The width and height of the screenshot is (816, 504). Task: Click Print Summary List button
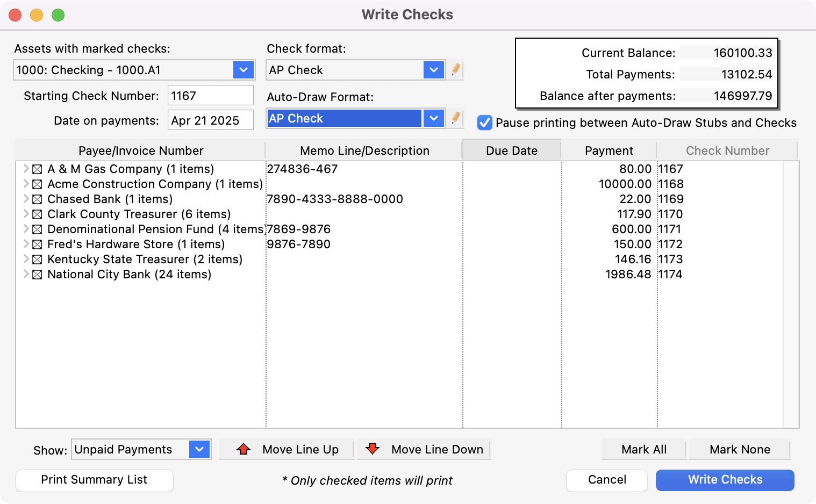tap(94, 480)
